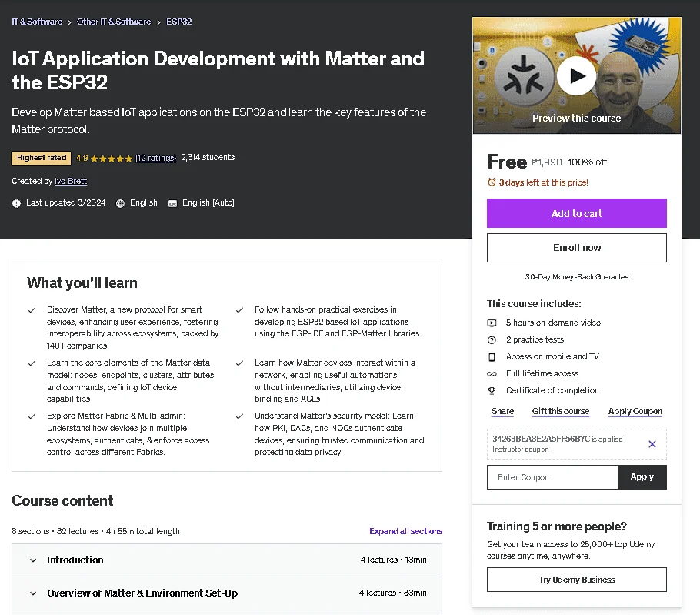This screenshot has height=615, width=700.
Task: Remove the applied instructor coupon
Action: [652, 444]
